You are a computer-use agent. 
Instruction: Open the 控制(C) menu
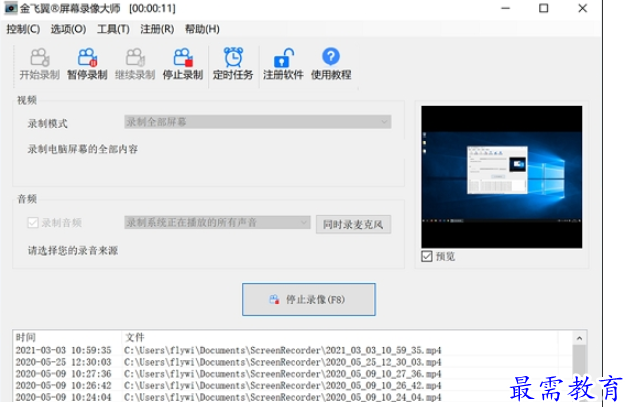[23, 29]
